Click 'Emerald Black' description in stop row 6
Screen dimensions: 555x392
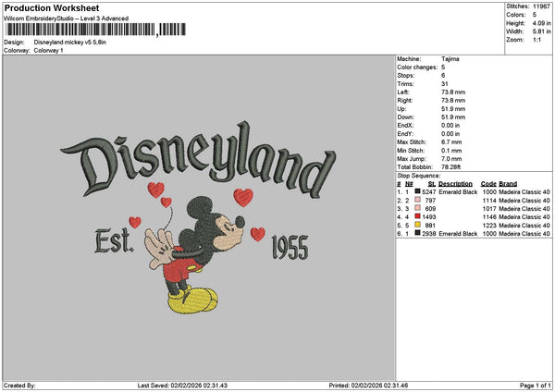point(458,234)
